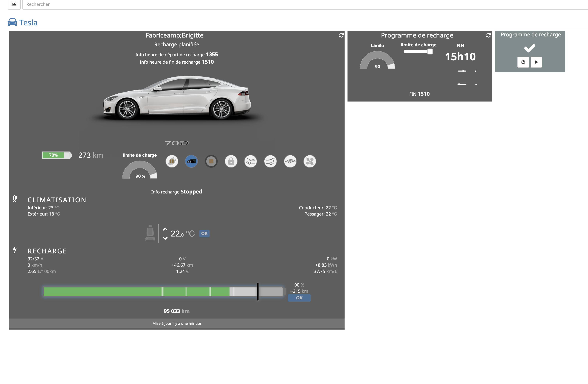This screenshot has height=384, width=588.
Task: Click the black charge limit marker on bar
Action: coord(258,291)
